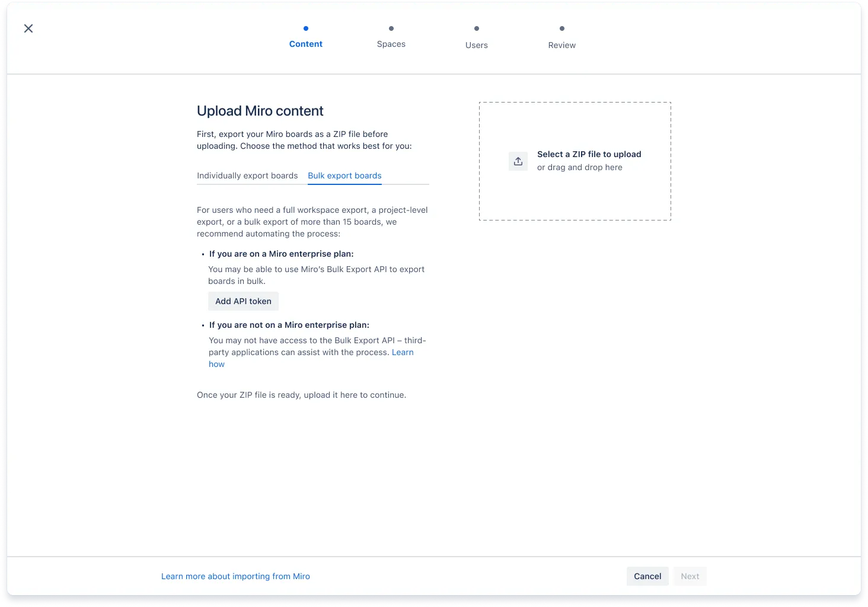Click the Users step dot indicator
868x607 pixels.
pos(477,28)
